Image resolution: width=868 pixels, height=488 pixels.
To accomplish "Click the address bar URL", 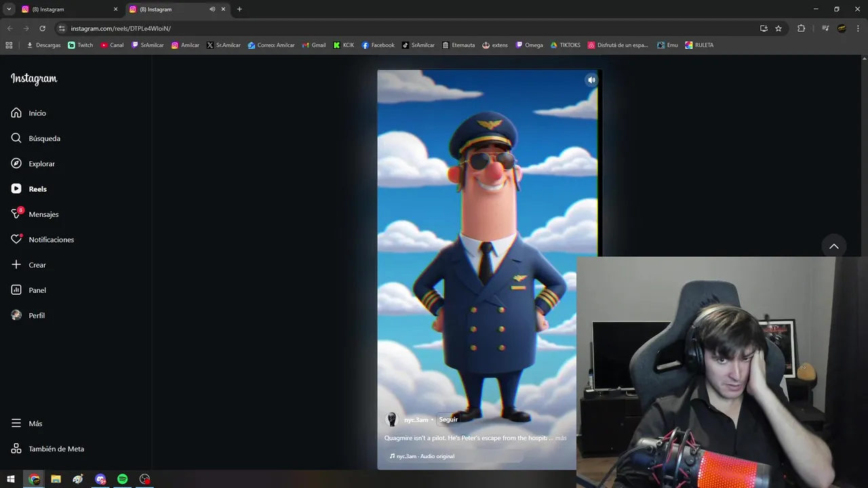I will [x=121, y=28].
